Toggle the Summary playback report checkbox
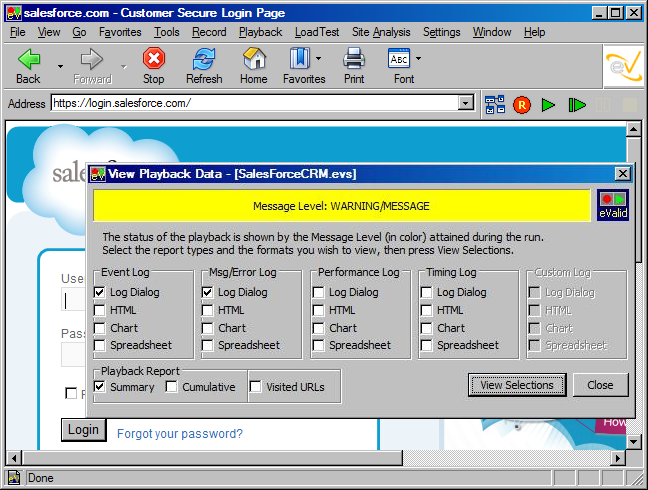 point(100,387)
